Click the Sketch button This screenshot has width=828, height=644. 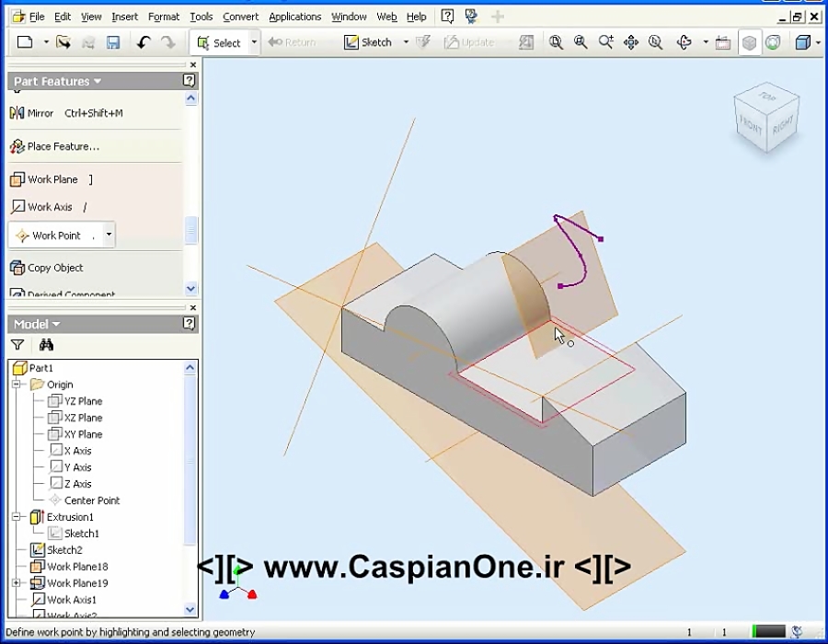(368, 42)
